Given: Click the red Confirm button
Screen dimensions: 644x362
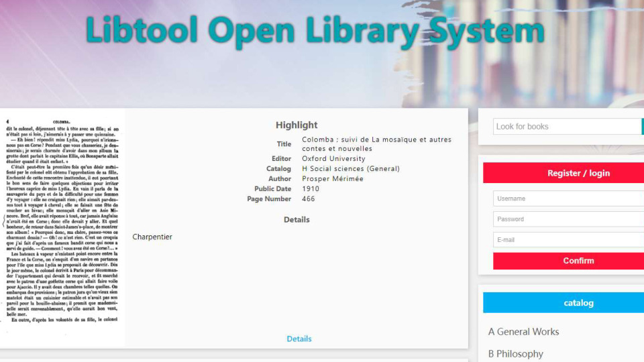Looking at the screenshot, I should [x=568, y=261].
